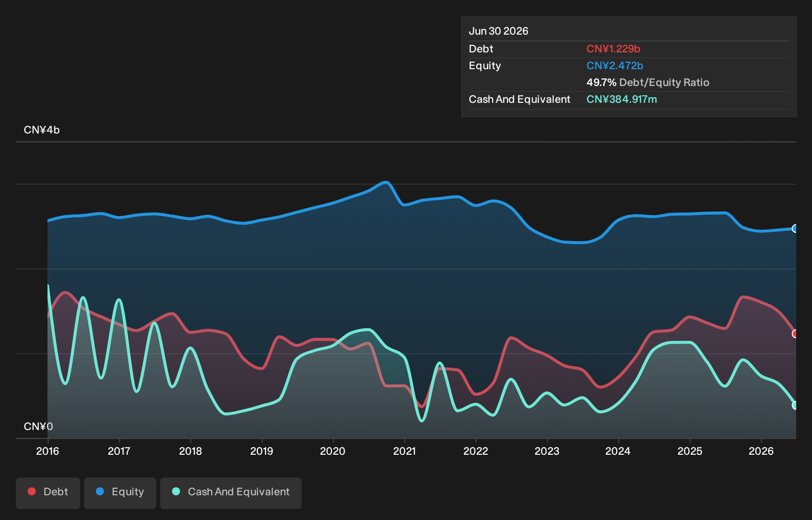Image resolution: width=812 pixels, height=520 pixels.
Task: Click the Jun 30 2026 tooltip date
Action: (498, 31)
